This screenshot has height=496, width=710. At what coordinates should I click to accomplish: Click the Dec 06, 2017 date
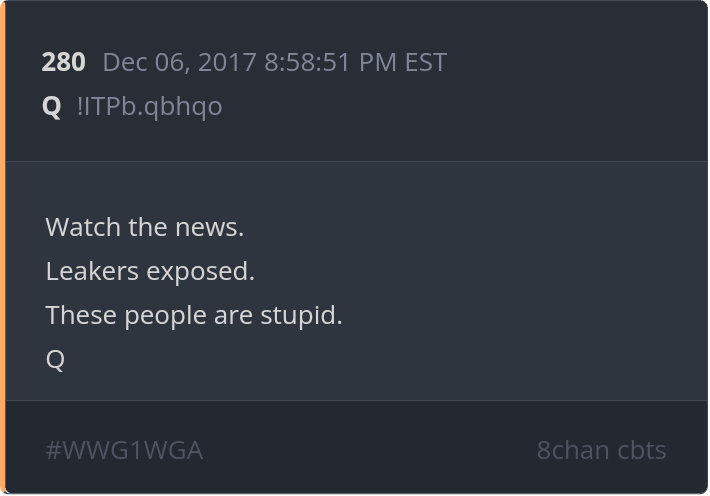(x=179, y=63)
